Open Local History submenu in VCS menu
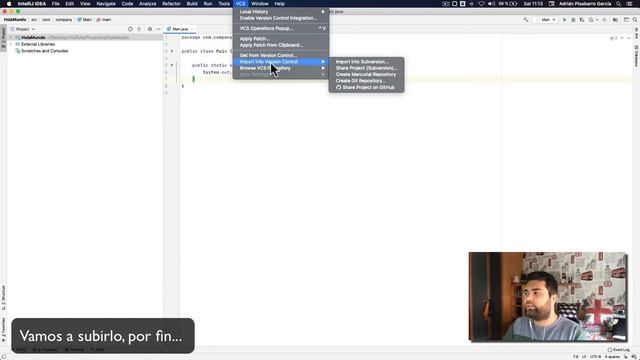This screenshot has width=640, height=360. click(x=281, y=12)
